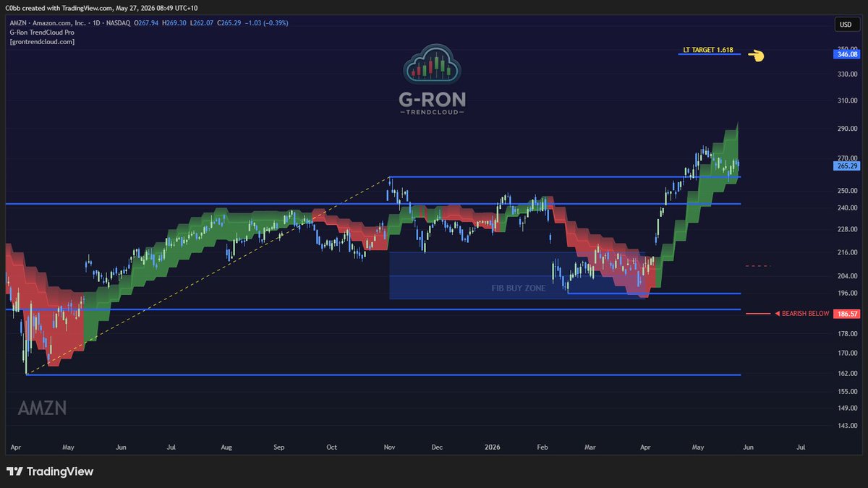Click the 143.00 price axis label
868x488 pixels.
pos(848,425)
